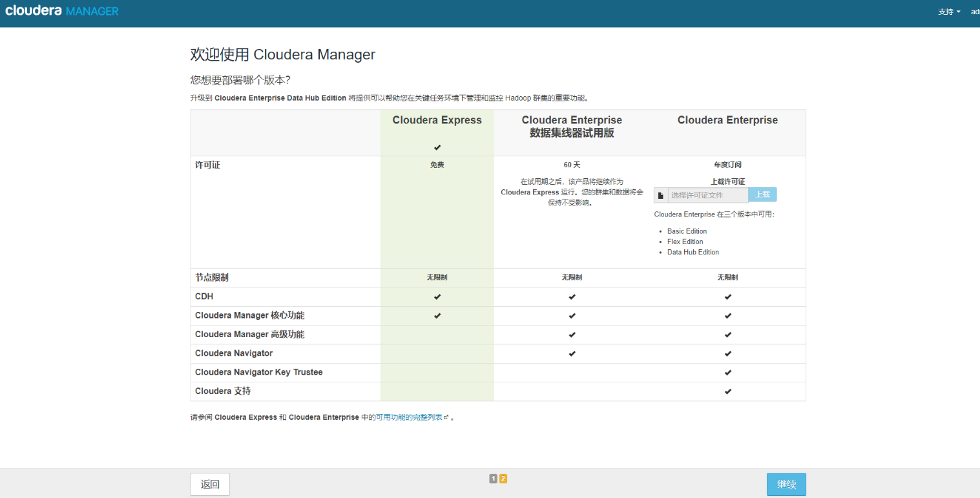The height and width of the screenshot is (498, 980).
Task: Go to wizard step 2 indicator
Action: tap(503, 479)
